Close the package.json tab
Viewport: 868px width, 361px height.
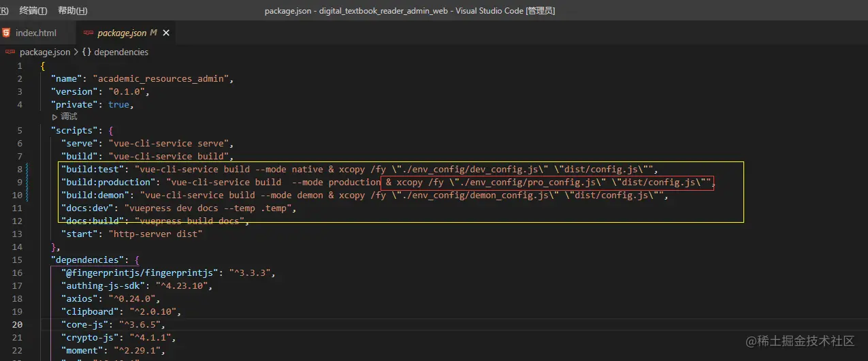(166, 33)
